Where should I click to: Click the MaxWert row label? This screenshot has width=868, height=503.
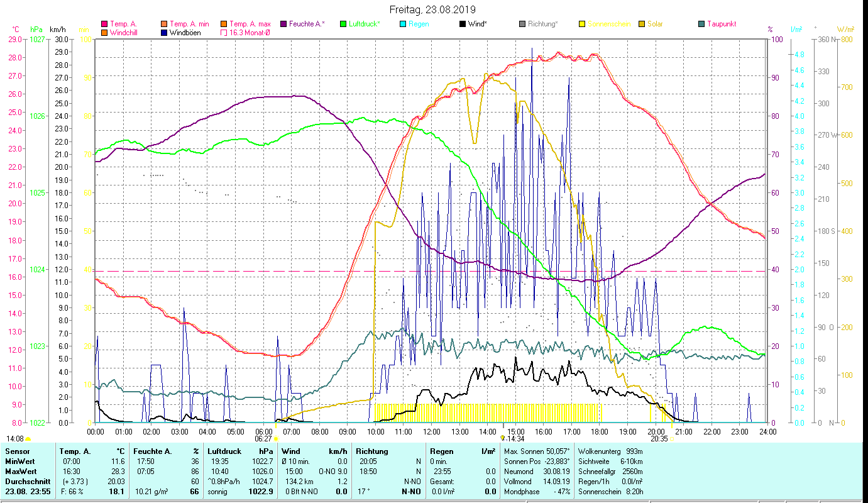point(21,471)
